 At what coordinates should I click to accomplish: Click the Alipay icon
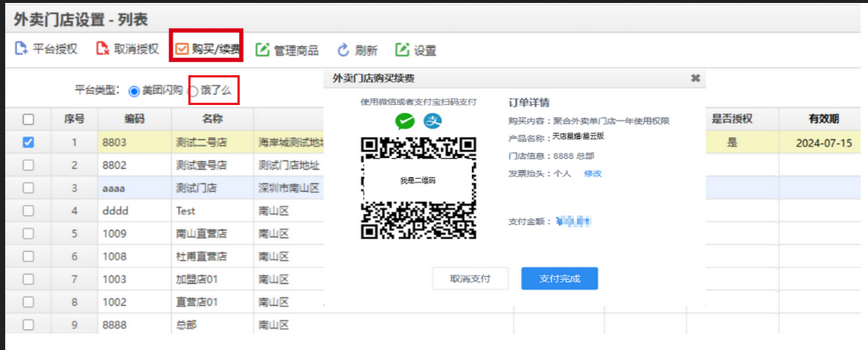433,121
